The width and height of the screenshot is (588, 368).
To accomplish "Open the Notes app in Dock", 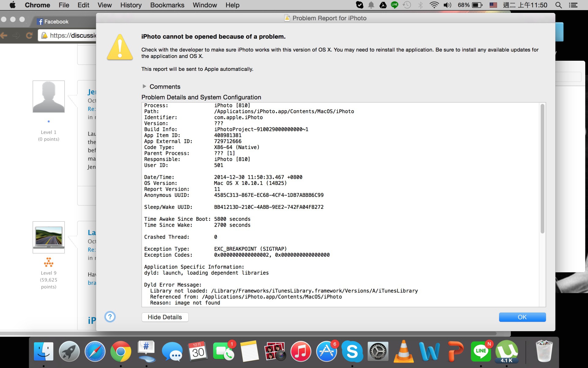I will [x=249, y=351].
